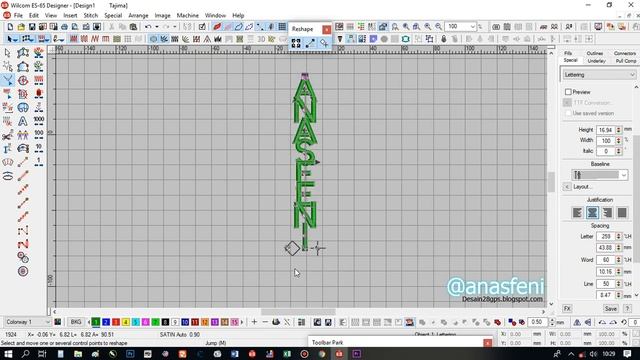The image size is (640, 360).
Task: Open the zoom factor 100 dropdown
Action: coord(473,27)
